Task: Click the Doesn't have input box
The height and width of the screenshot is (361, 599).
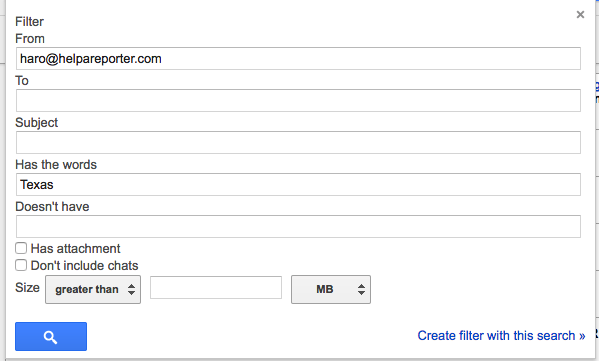Action: (x=298, y=227)
